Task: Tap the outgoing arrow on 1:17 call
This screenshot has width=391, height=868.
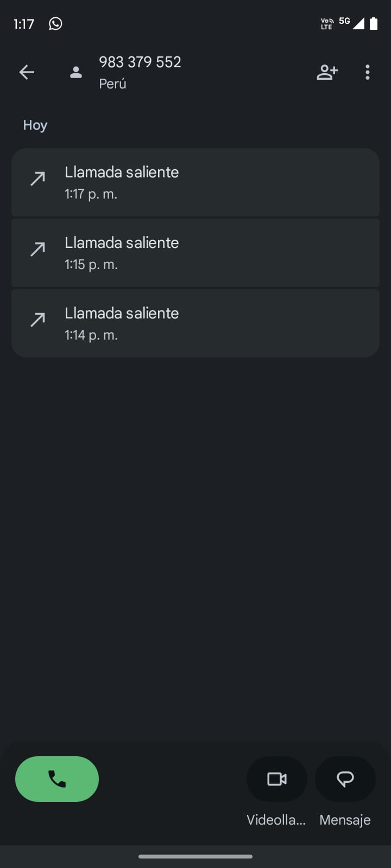Action: 37,178
